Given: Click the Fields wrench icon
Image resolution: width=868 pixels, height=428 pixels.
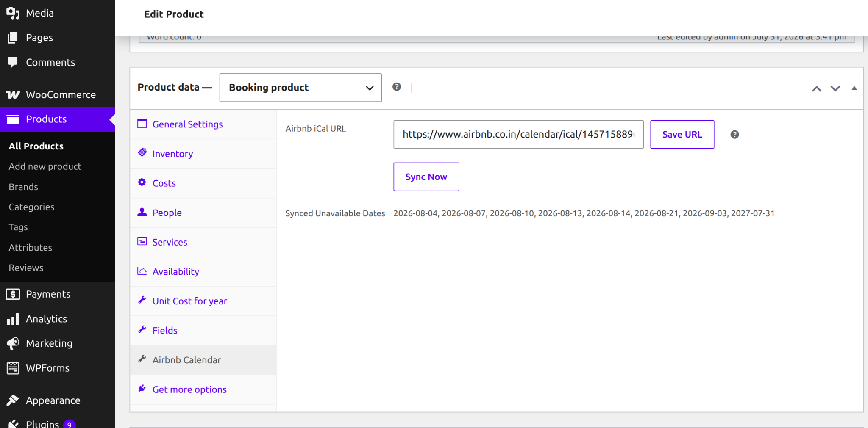Looking at the screenshot, I should [142, 329].
